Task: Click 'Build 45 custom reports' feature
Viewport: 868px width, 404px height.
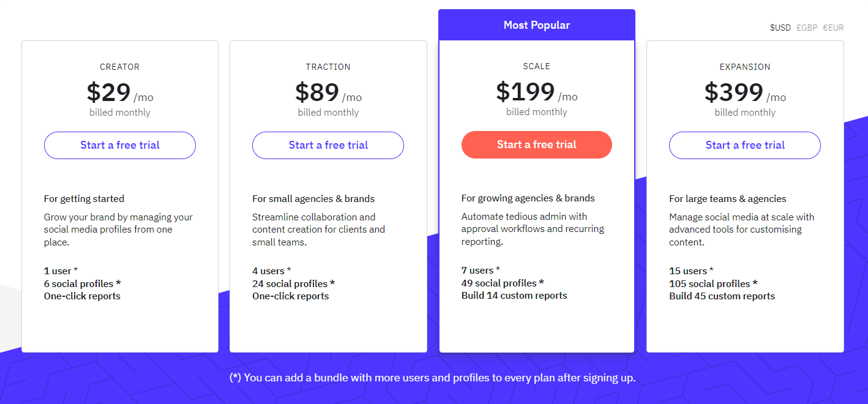Action: point(722,296)
